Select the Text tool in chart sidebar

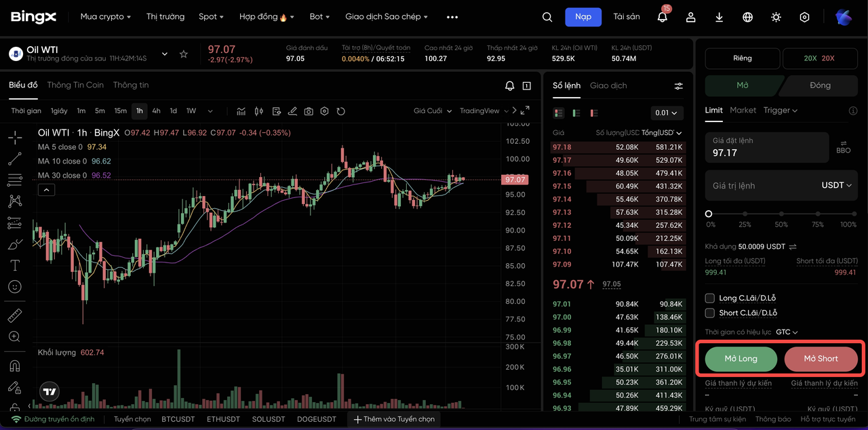tap(14, 265)
